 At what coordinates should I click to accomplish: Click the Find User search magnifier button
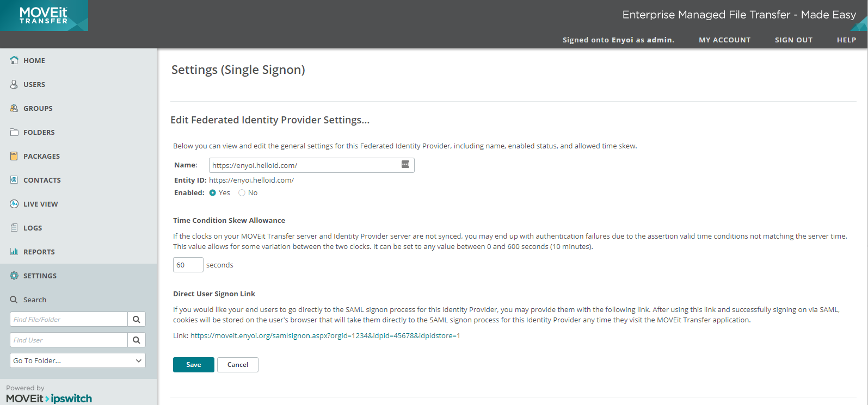point(137,340)
